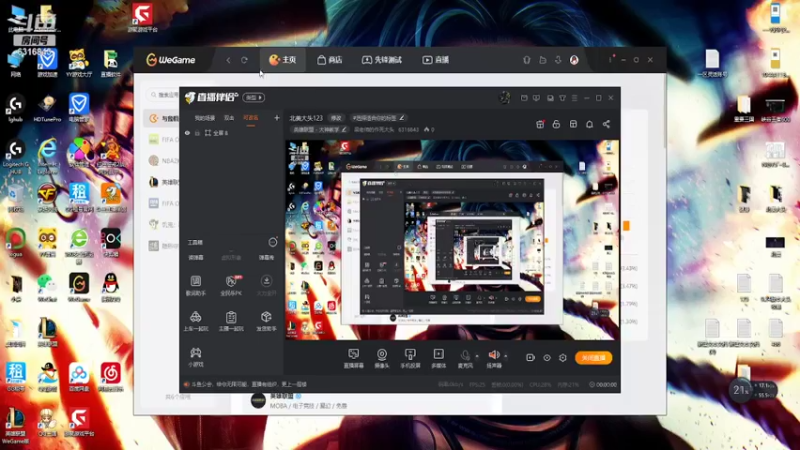
Task: Switch to WeGame 先锋测试 tab
Action: click(x=382, y=60)
